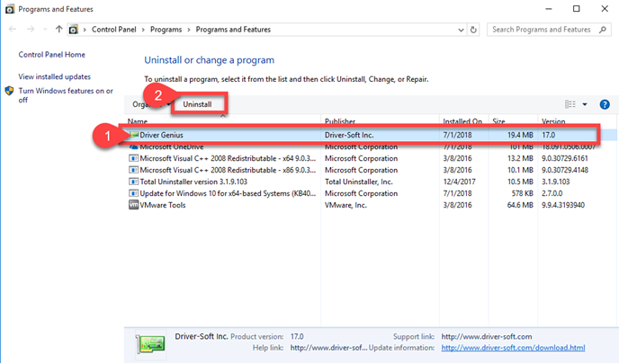Click the VMware Tools vm icon
619x364 pixels.
[x=133, y=205]
